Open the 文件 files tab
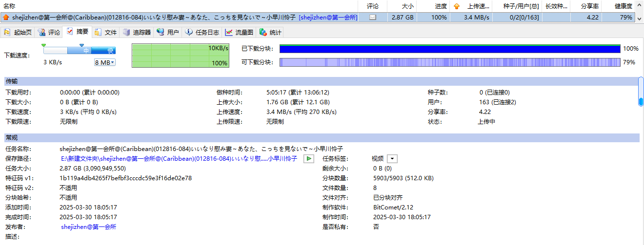This screenshot has height=245, width=644. click(106, 33)
